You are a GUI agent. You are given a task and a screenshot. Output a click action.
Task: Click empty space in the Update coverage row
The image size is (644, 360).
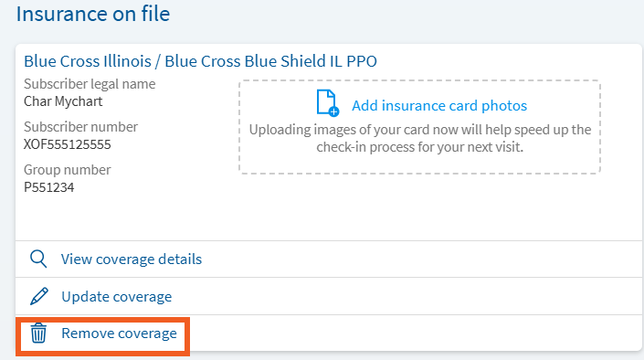406,296
